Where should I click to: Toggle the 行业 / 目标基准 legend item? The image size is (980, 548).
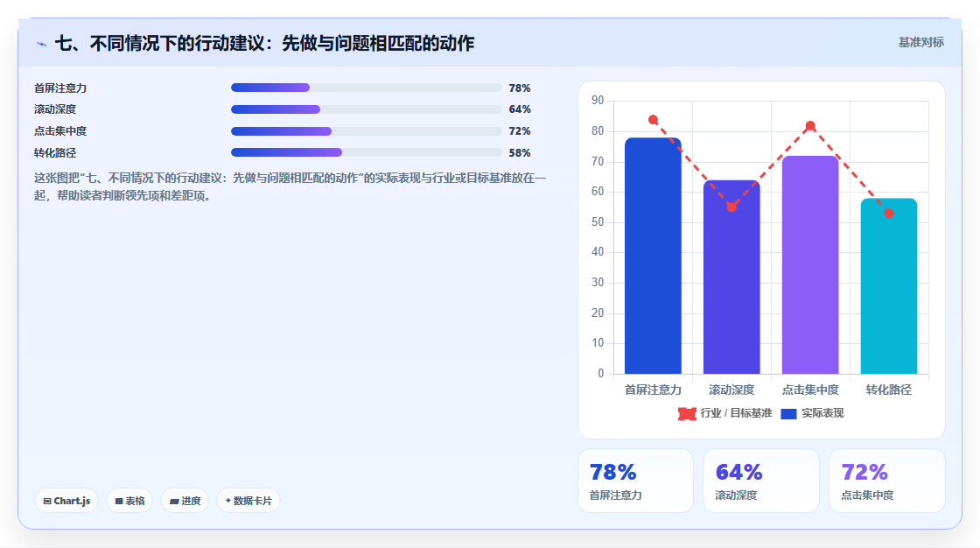tap(725, 413)
